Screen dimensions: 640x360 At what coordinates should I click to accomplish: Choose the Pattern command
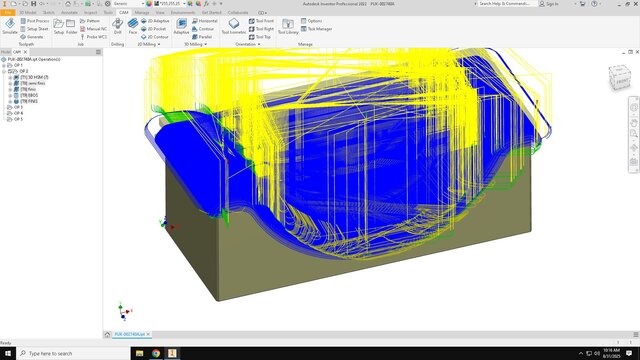90,21
